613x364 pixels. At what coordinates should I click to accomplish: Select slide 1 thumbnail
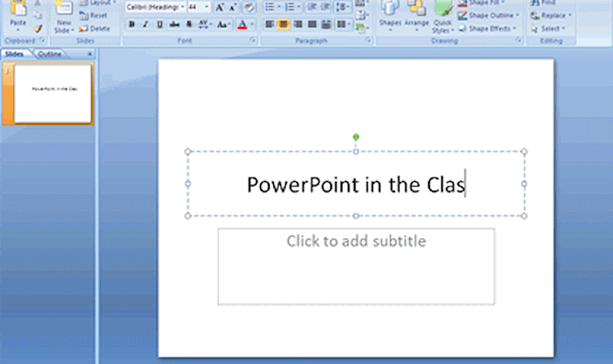point(53,94)
